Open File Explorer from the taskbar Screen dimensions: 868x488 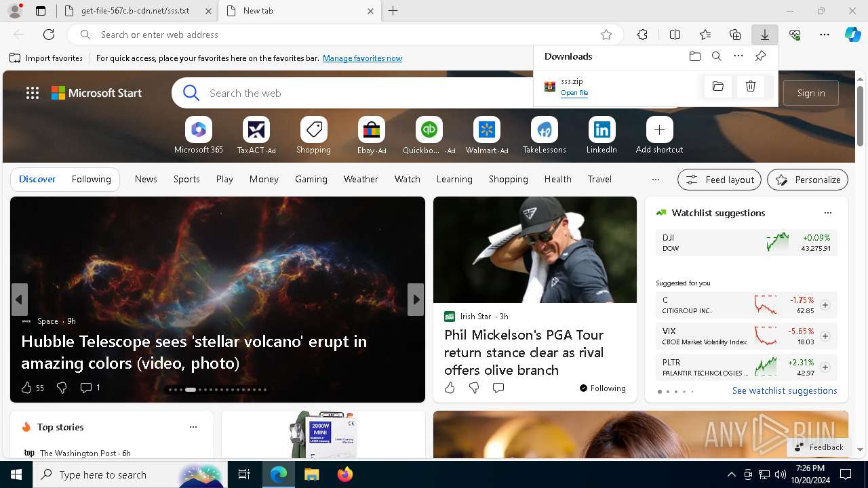click(x=311, y=474)
